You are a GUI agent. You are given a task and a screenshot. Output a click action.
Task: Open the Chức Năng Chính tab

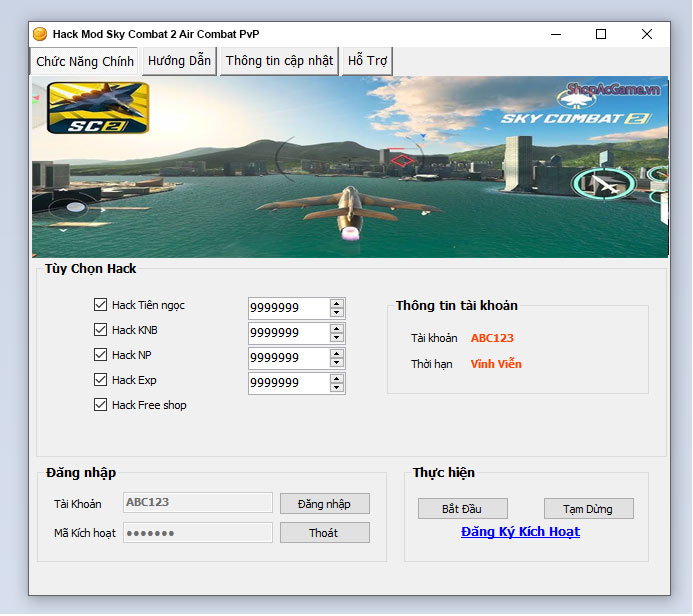click(x=85, y=61)
